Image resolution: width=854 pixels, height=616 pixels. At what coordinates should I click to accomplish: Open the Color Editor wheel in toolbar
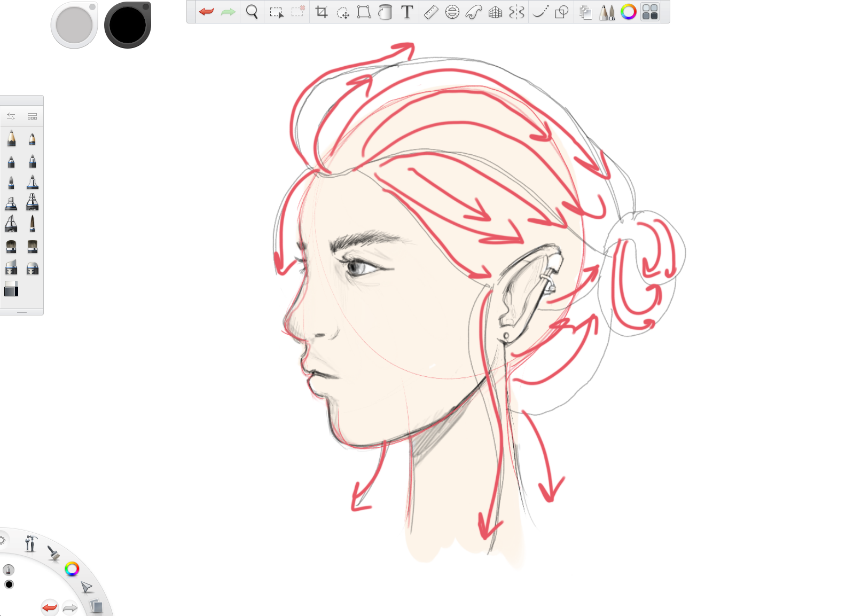[629, 12]
